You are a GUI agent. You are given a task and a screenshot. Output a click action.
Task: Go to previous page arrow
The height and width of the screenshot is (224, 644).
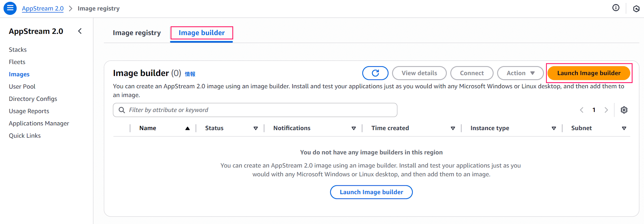[582, 110]
